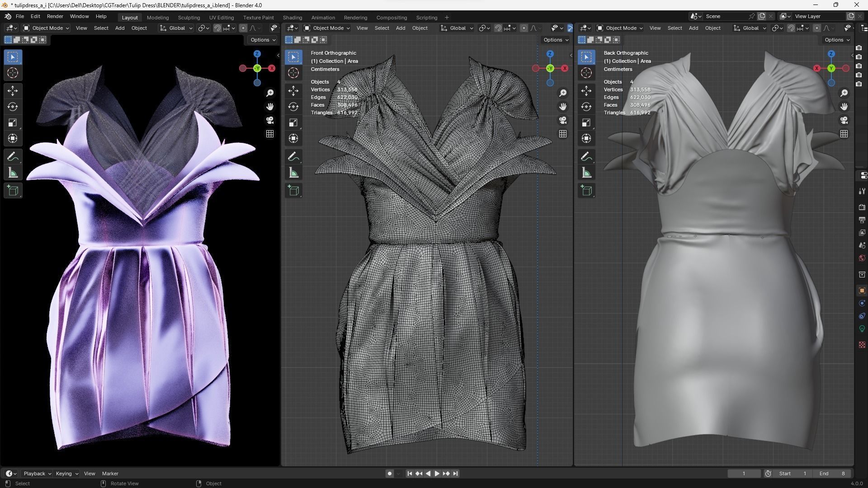Open the Render menu

point(55,16)
